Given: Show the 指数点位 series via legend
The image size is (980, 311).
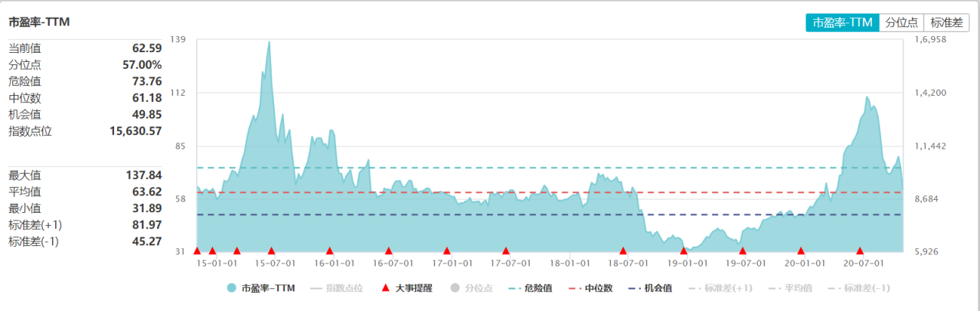Looking at the screenshot, I should point(336,288).
